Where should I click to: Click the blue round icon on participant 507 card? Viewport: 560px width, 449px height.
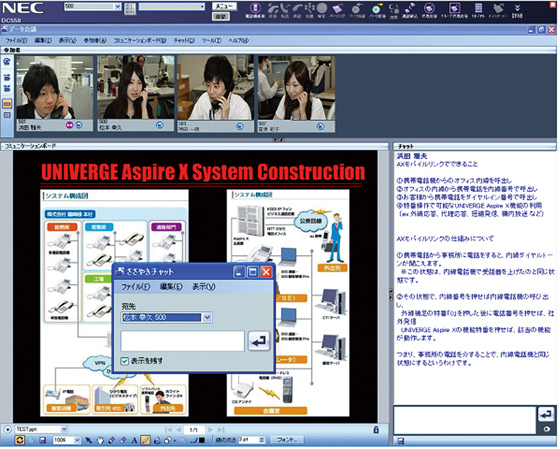pyautogui.click(x=321, y=126)
